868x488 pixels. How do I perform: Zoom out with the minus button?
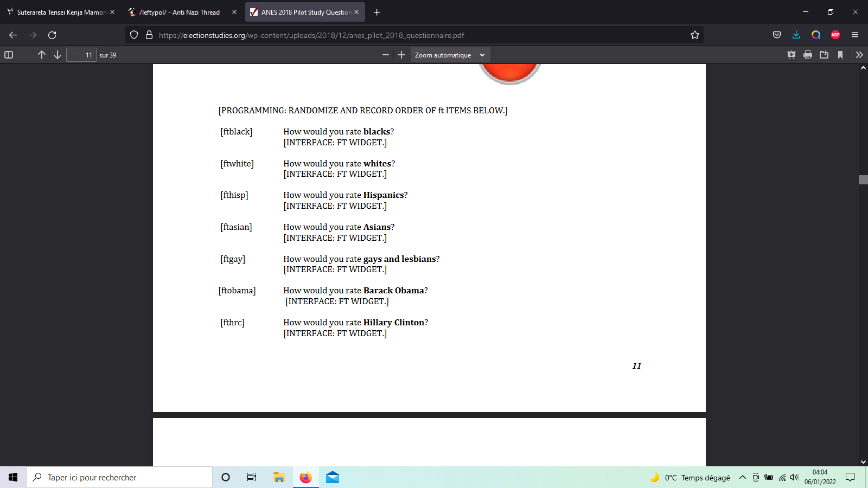[x=386, y=55]
